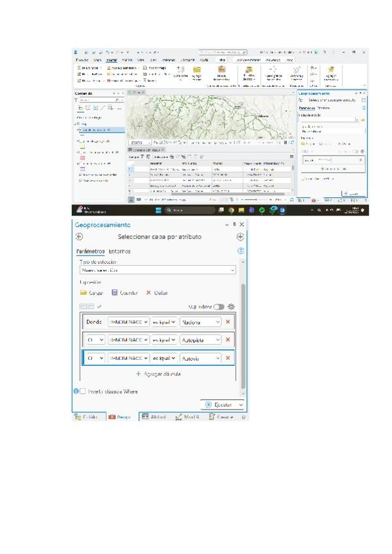
Task: Open the gear settings next to SQL Editor
Action: pos(231,306)
